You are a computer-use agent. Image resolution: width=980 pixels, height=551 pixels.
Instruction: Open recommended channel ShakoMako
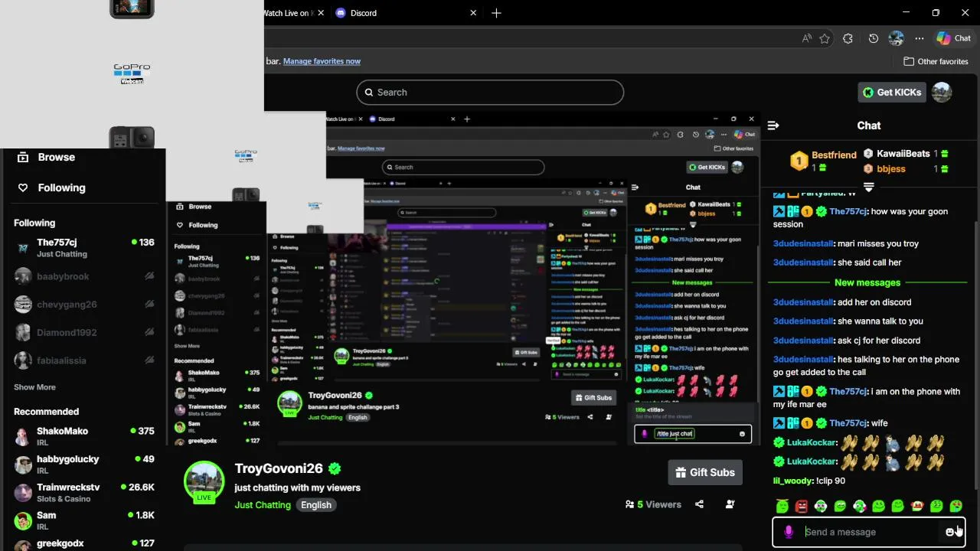coord(84,436)
